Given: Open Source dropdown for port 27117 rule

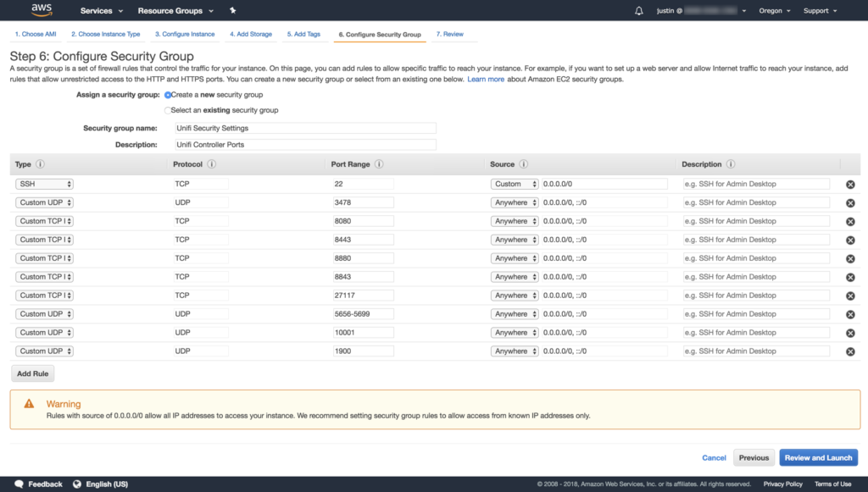Looking at the screenshot, I should pyautogui.click(x=515, y=296).
